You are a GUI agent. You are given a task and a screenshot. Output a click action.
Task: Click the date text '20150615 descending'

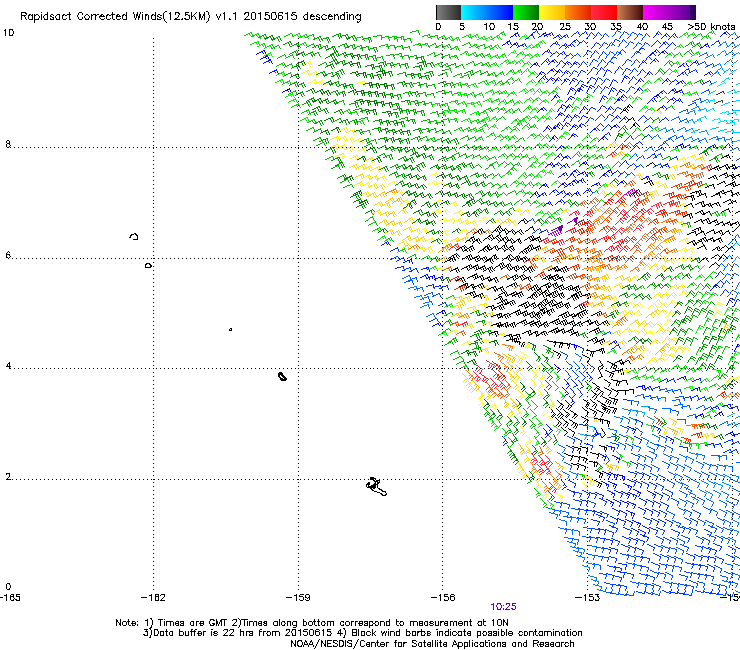(302, 17)
